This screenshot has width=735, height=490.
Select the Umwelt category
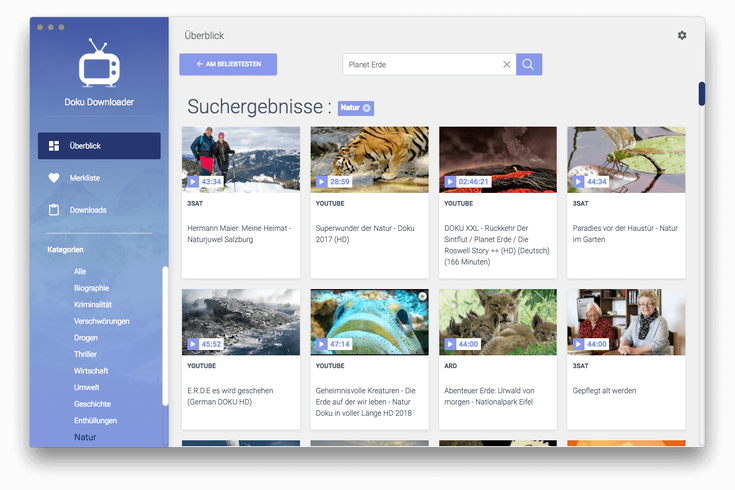tap(87, 387)
